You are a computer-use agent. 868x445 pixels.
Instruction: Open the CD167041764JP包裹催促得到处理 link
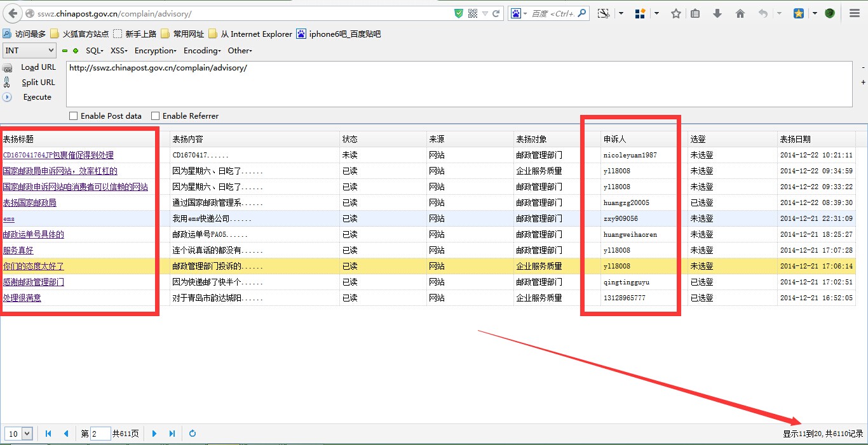click(x=58, y=156)
